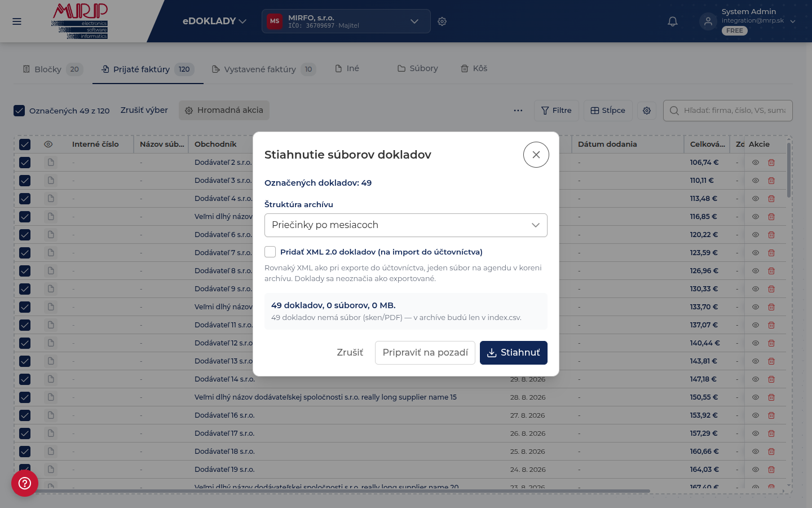Open the MIRFO, s.r.o. company selector
This screenshot has width=812, height=508.
point(346,21)
